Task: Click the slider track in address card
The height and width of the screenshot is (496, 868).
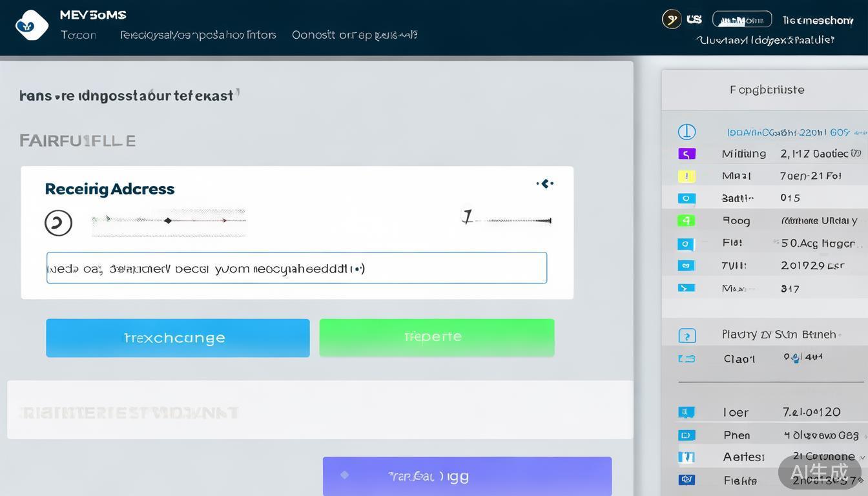Action: click(169, 221)
